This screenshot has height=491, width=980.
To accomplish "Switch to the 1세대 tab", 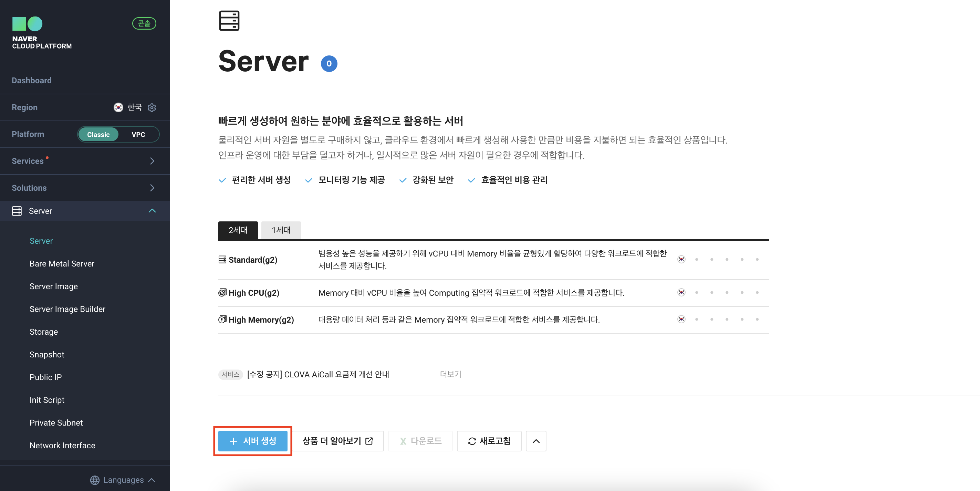I will click(x=281, y=230).
